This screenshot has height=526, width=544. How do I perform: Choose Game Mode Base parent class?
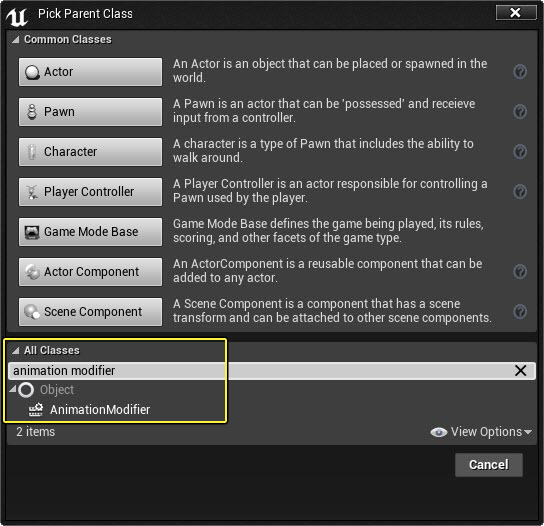[90, 232]
